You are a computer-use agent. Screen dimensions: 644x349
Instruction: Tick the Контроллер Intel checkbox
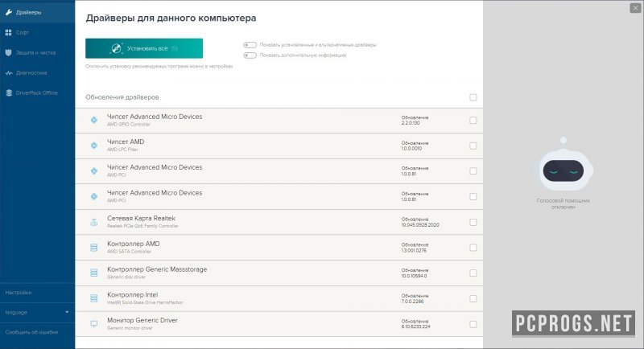click(473, 298)
